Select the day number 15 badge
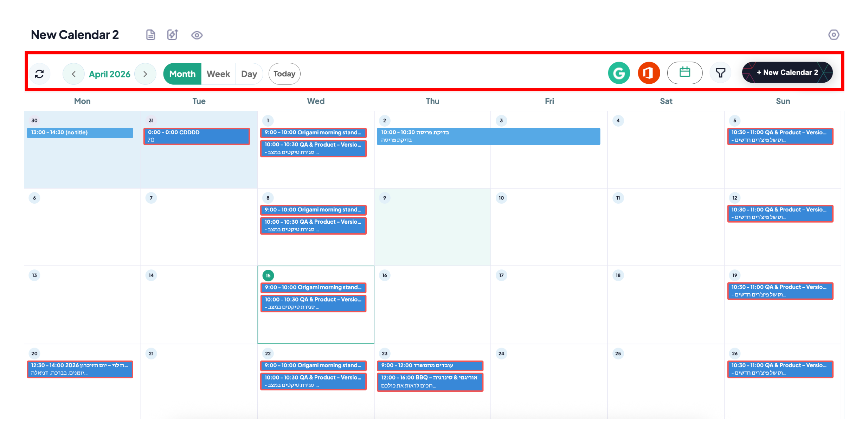This screenshot has width=868, height=440. 268,275
